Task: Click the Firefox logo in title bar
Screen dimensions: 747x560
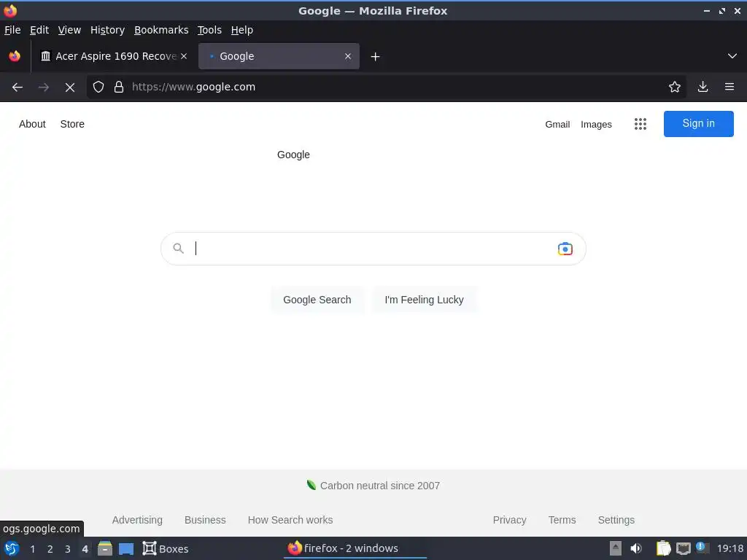Action: pyautogui.click(x=10, y=10)
